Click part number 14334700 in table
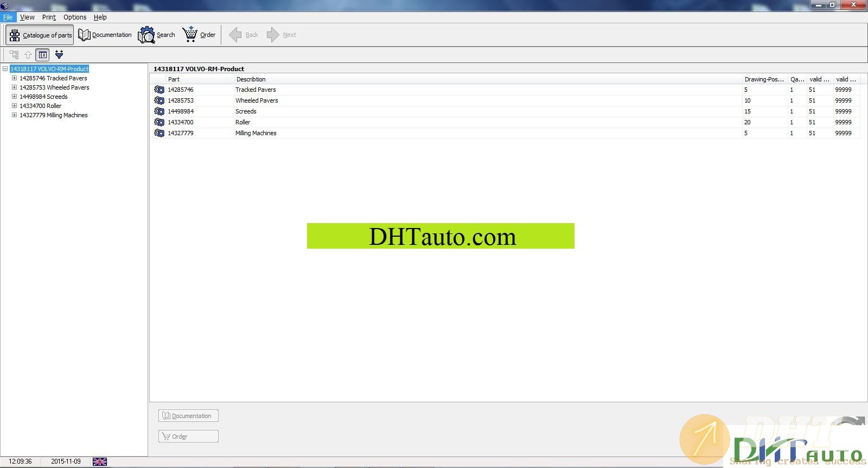Viewport: 868px width, 468px height. [x=181, y=122]
